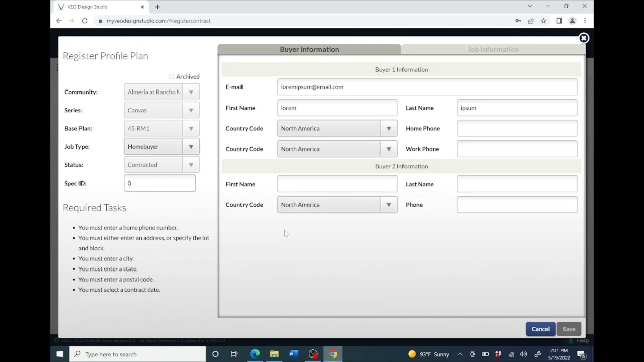Open the browser side panel icon
This screenshot has height=362, width=644.
click(559, 21)
